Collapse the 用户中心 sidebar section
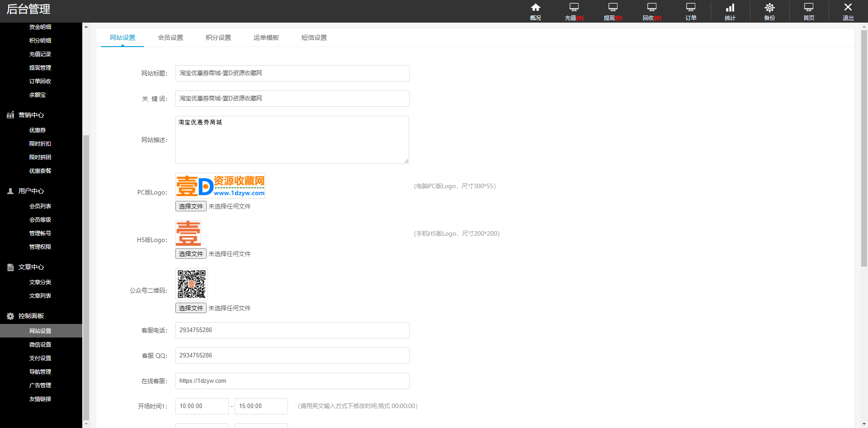The width and height of the screenshot is (868, 428). pyautogui.click(x=32, y=191)
